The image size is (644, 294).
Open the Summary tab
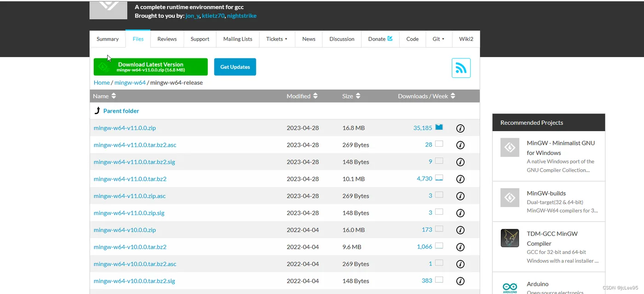108,39
